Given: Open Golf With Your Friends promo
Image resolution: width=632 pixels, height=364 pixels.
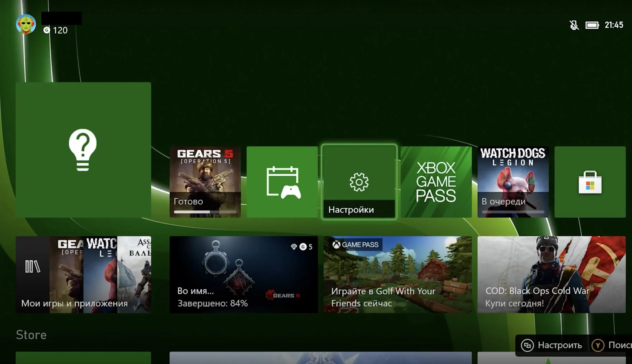Looking at the screenshot, I should [x=397, y=274].
